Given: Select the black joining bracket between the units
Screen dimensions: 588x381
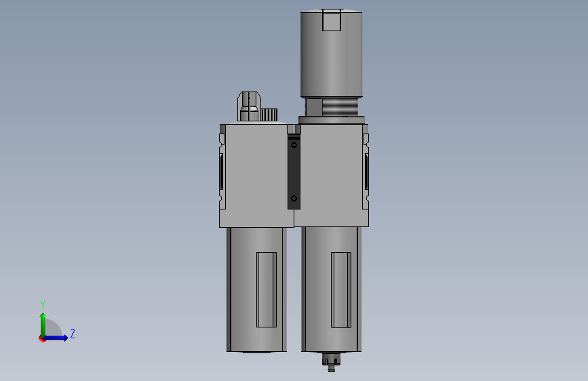Looking at the screenshot, I should tap(294, 172).
